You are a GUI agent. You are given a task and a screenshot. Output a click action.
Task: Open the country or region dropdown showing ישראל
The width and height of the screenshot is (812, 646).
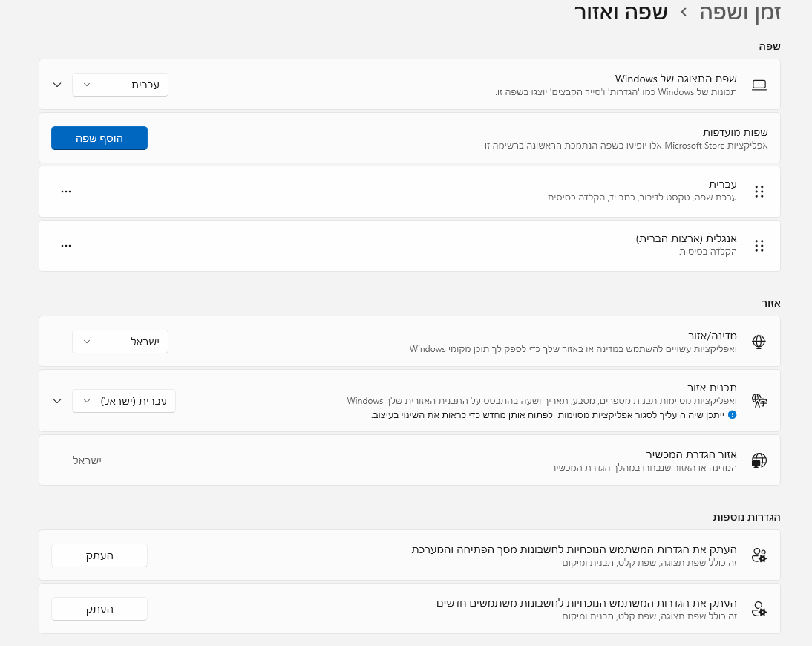(x=120, y=342)
